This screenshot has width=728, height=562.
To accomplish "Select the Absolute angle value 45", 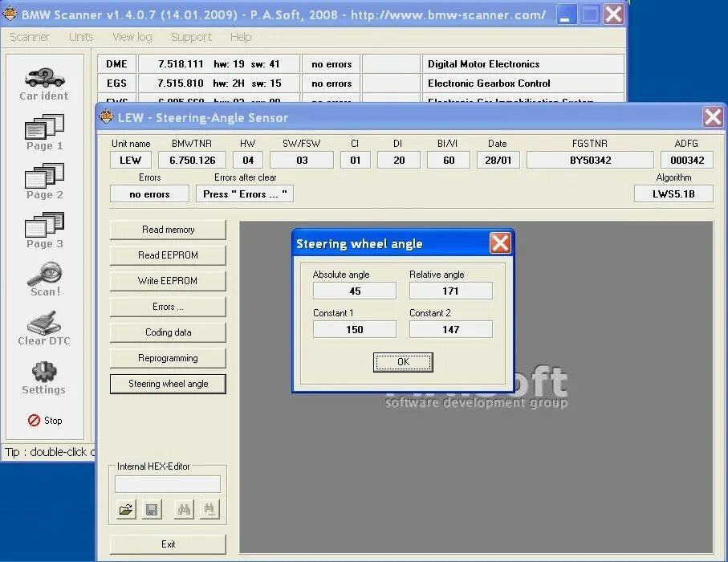I will 355,291.
